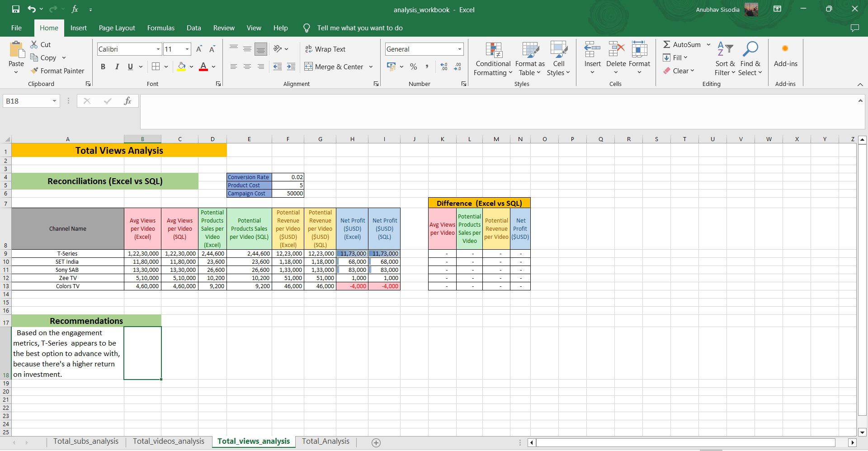This screenshot has width=868, height=451.
Task: Collapse the ribbon with the chevron
Action: tap(860, 84)
